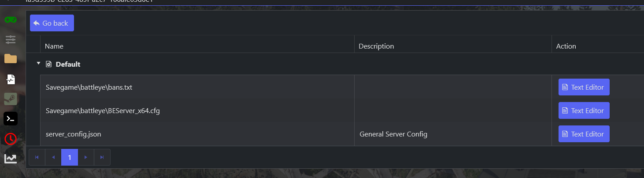The image size is (644, 178).
Task: Sort by the Description column header
Action: tap(376, 46)
